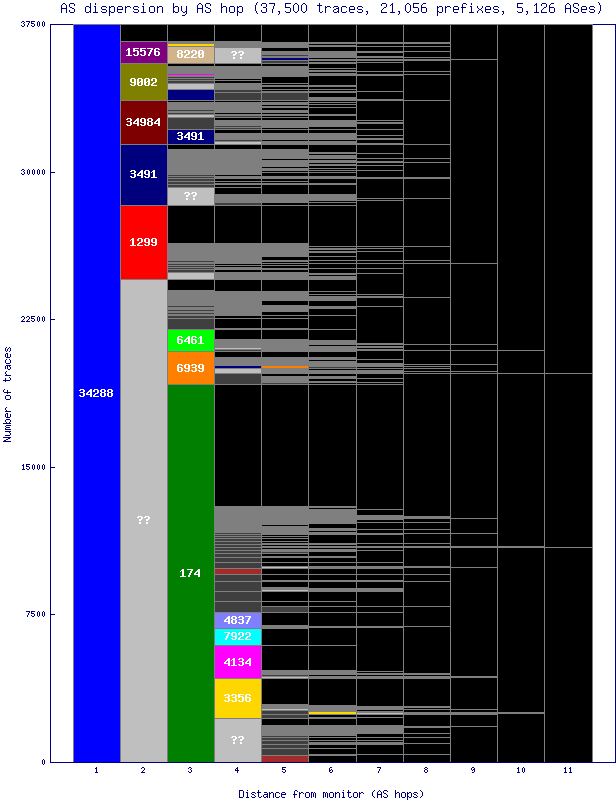Screen dimensions: 616x800
Task: Select the magenta 4134 block
Action: (237, 661)
